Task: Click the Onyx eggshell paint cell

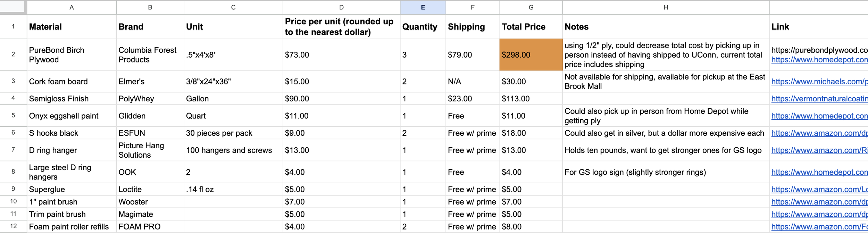Action: click(72, 116)
